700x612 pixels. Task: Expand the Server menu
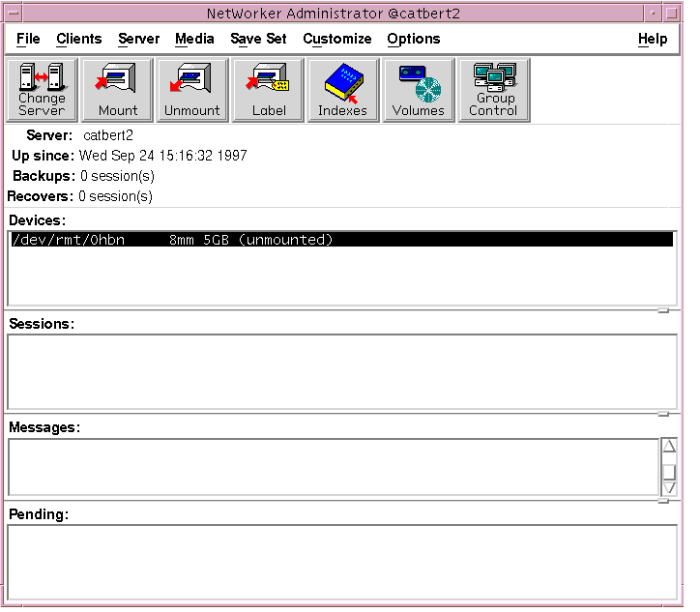[138, 39]
